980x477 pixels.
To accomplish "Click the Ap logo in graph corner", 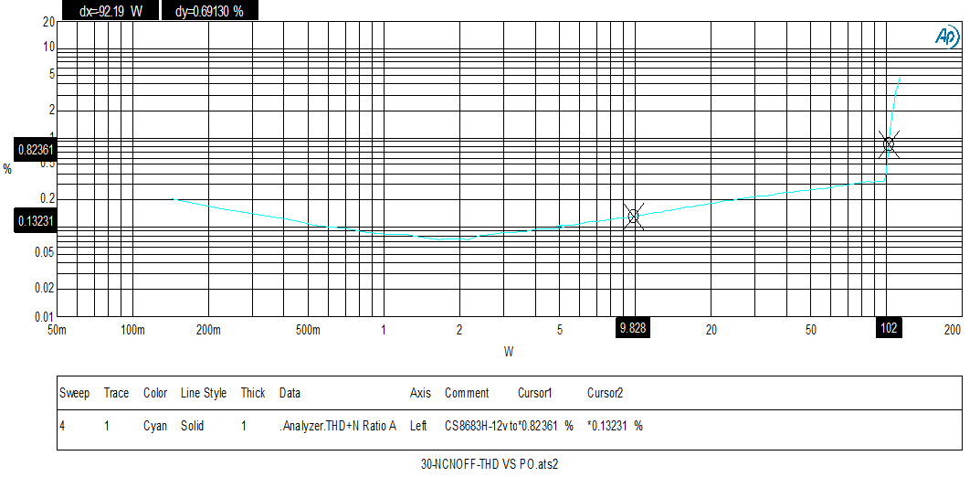I will pos(945,36).
